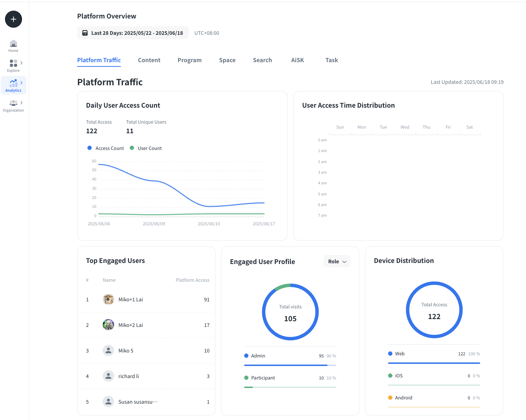Expand the Organization submenu chevron
The image size is (526, 420).
[22, 103]
